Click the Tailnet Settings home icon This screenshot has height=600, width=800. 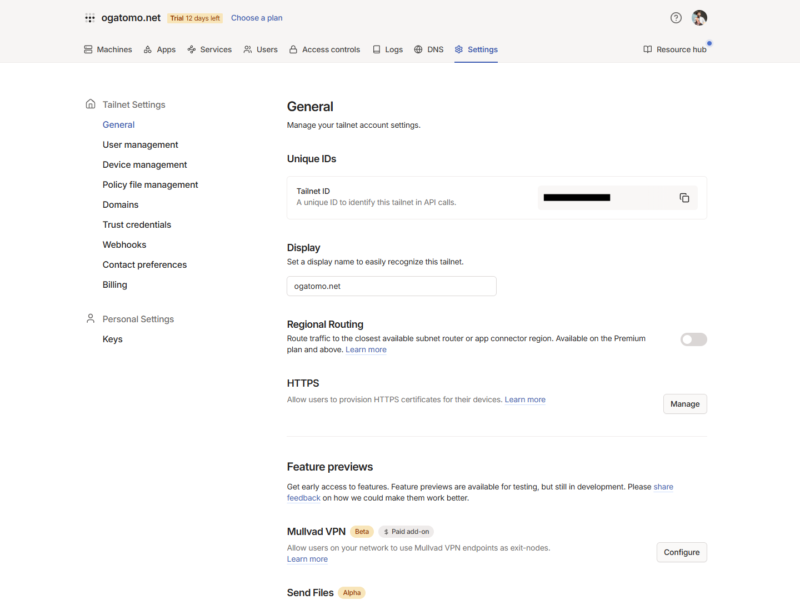click(x=90, y=104)
